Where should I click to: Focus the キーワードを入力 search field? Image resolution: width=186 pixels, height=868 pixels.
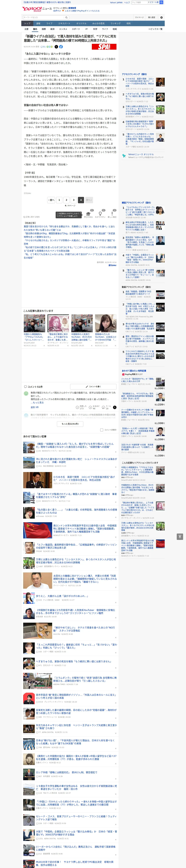point(44,17)
